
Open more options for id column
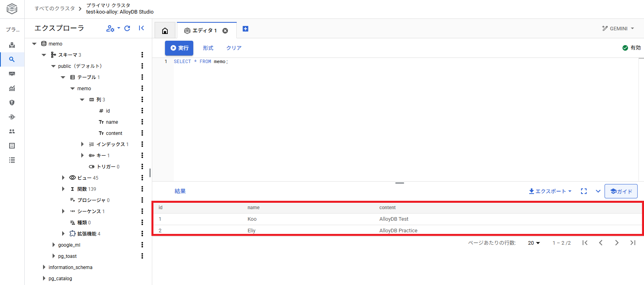pos(142,111)
